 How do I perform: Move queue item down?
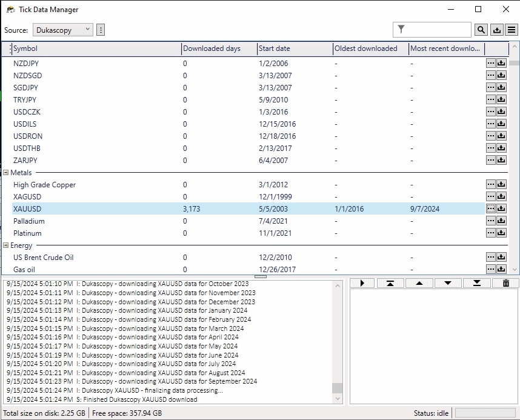click(448, 283)
